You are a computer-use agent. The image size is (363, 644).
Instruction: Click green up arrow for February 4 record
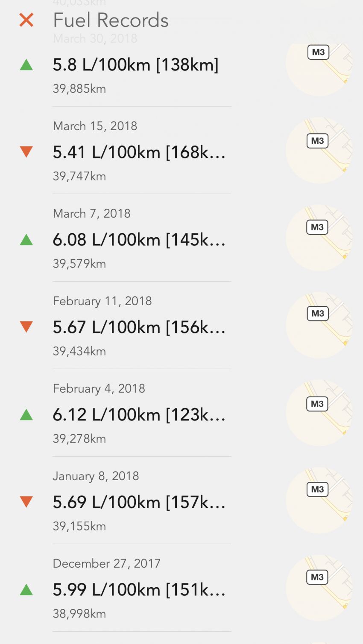26,414
